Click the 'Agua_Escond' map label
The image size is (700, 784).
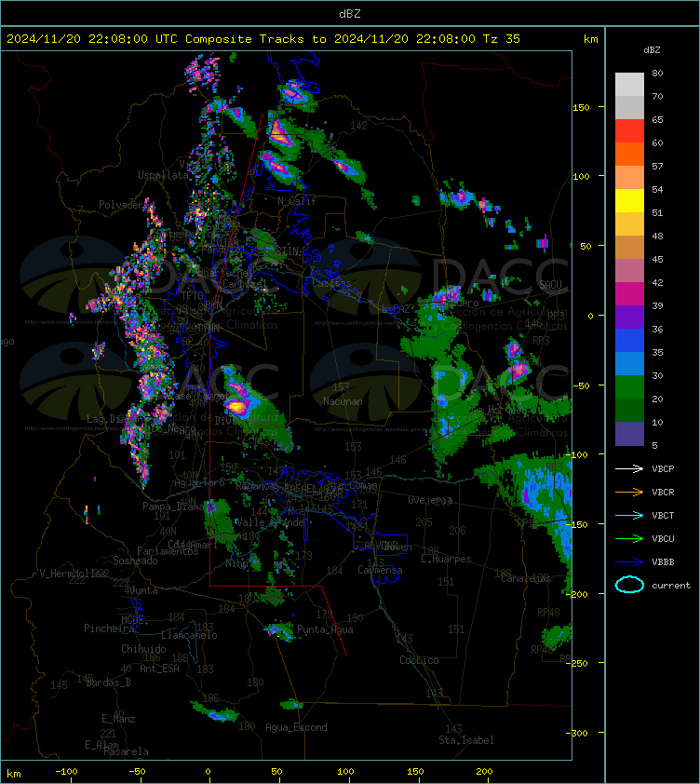click(x=296, y=727)
